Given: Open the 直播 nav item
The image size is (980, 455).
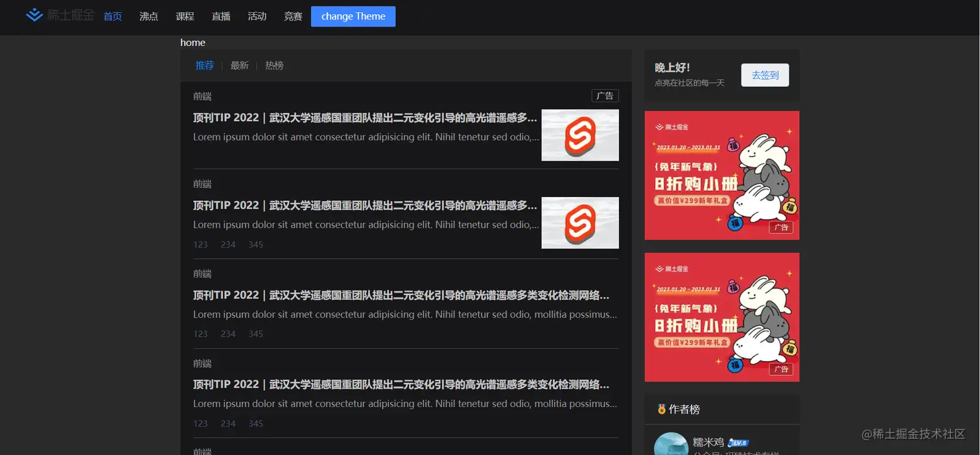Looking at the screenshot, I should click(x=221, y=16).
